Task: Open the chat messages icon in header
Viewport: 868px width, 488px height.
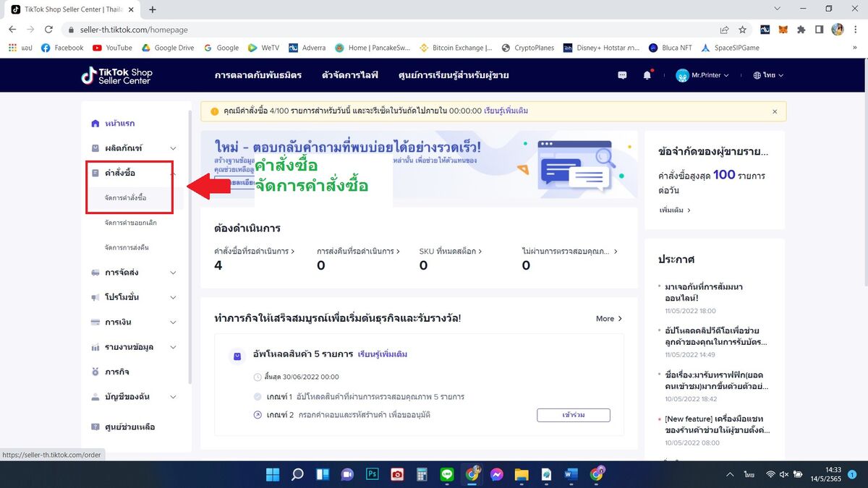Action: (622, 75)
